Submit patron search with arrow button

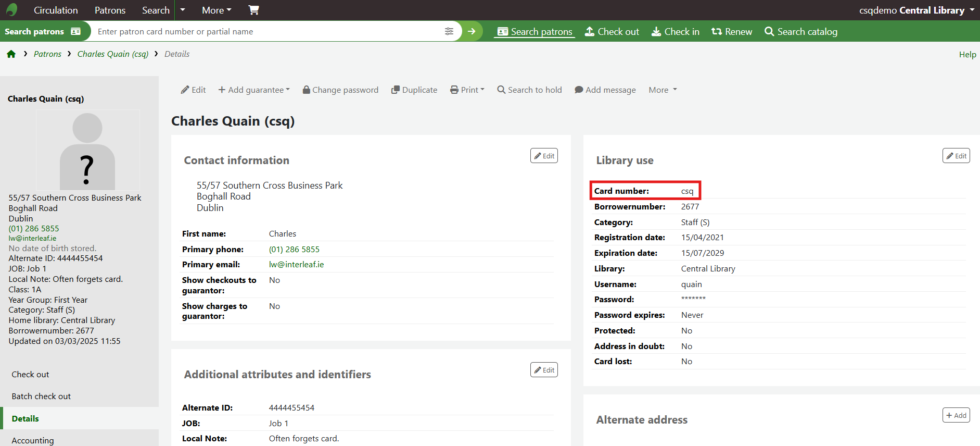472,31
